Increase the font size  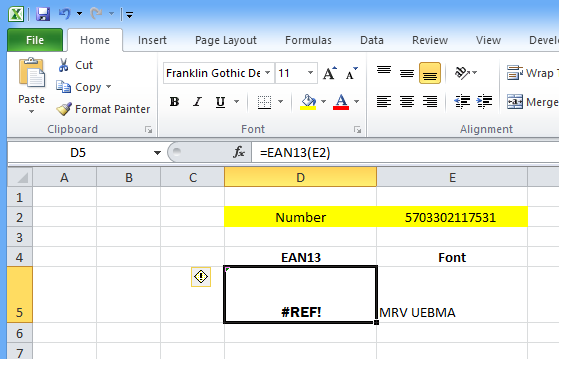pos(329,73)
